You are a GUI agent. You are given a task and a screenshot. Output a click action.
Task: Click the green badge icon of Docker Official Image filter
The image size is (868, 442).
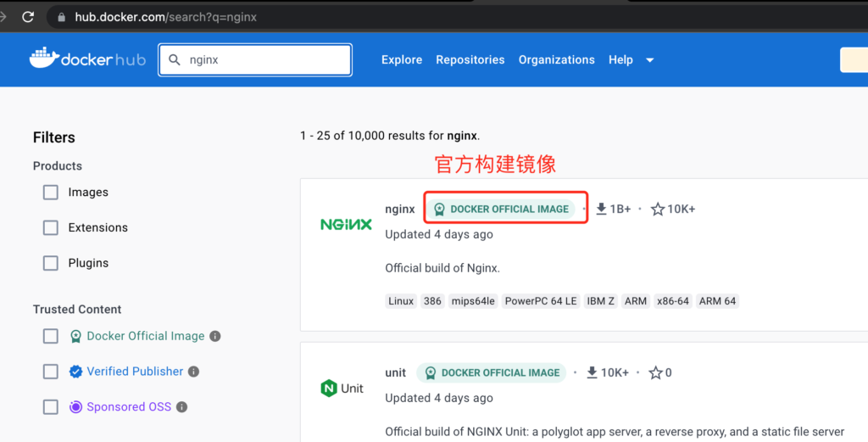point(75,336)
